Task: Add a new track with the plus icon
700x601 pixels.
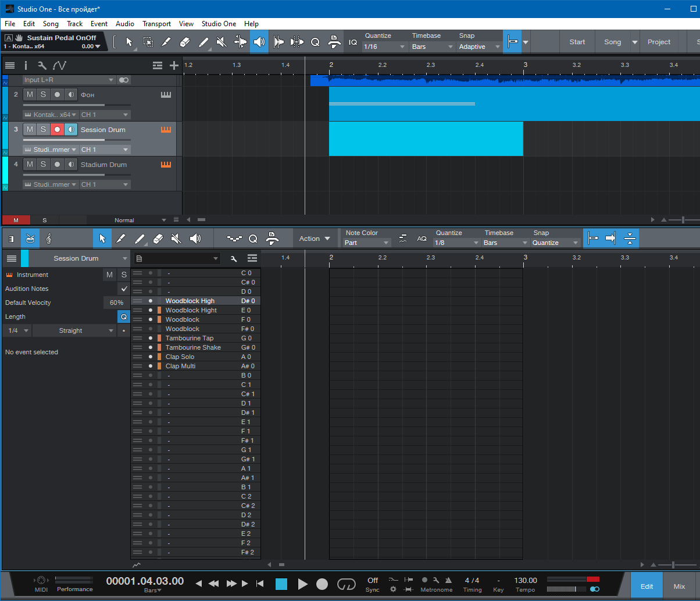Action: pos(174,66)
